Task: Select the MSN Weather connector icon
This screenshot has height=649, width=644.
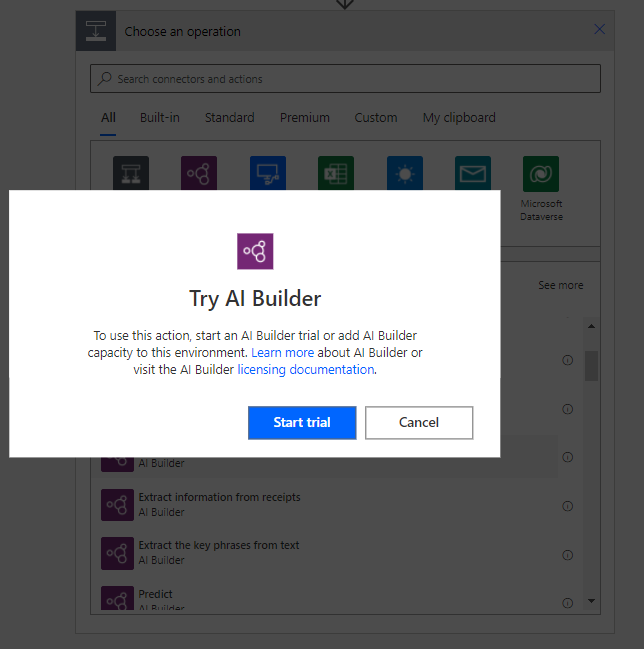Action: [405, 173]
